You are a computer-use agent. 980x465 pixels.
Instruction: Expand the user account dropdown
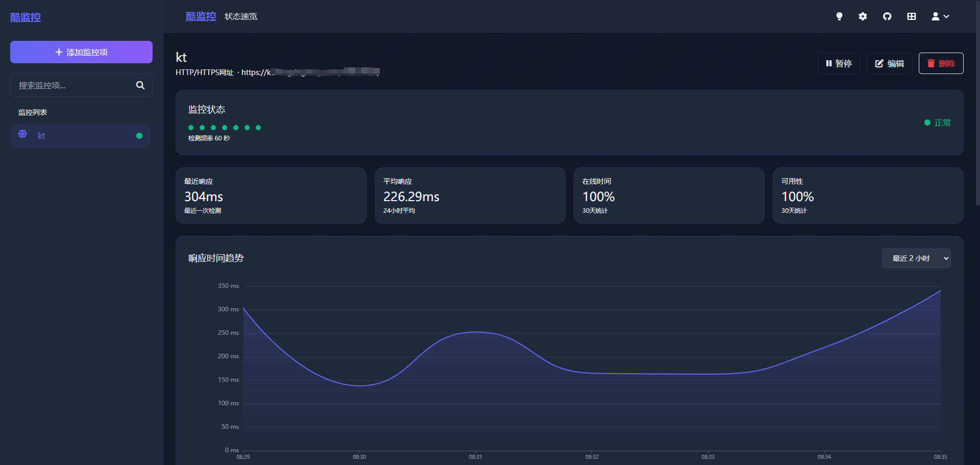[940, 16]
